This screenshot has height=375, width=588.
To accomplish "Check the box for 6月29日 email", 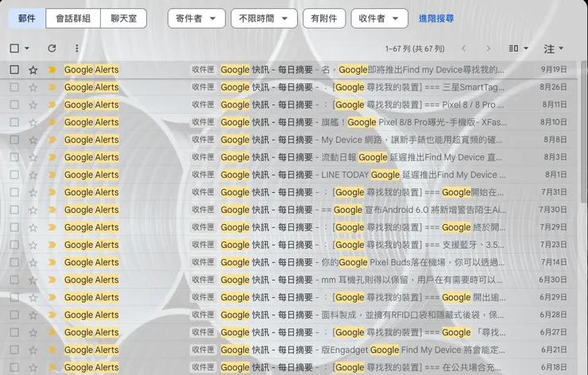I will [x=14, y=297].
